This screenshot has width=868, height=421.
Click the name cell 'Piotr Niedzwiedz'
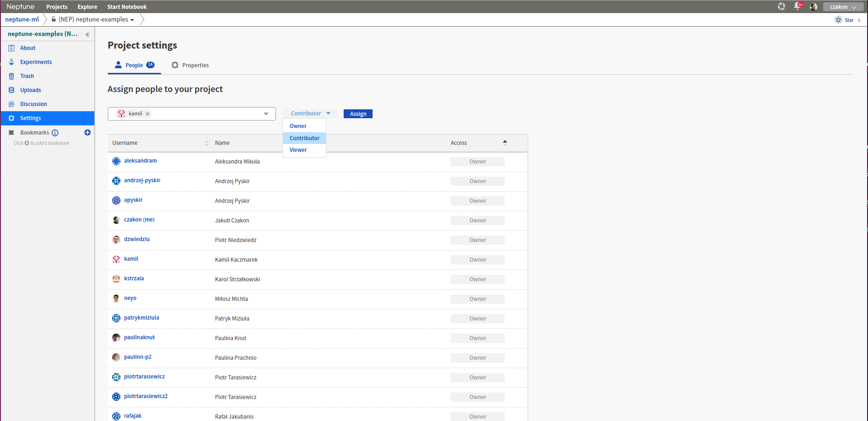click(236, 240)
